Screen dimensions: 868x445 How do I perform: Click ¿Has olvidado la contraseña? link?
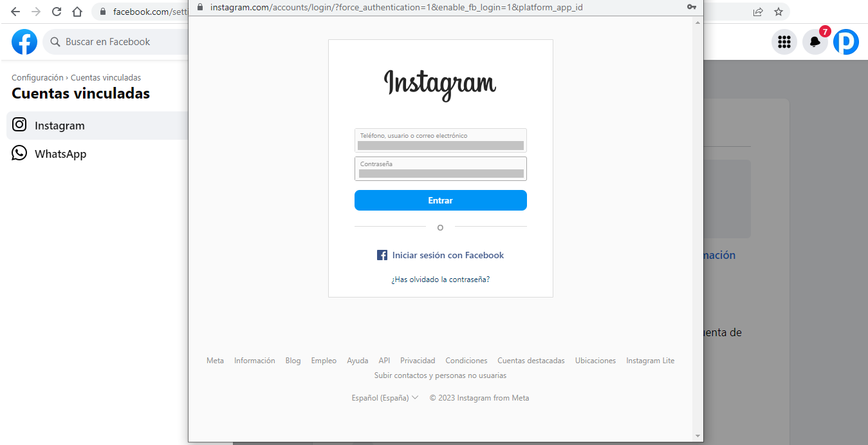pyautogui.click(x=441, y=279)
